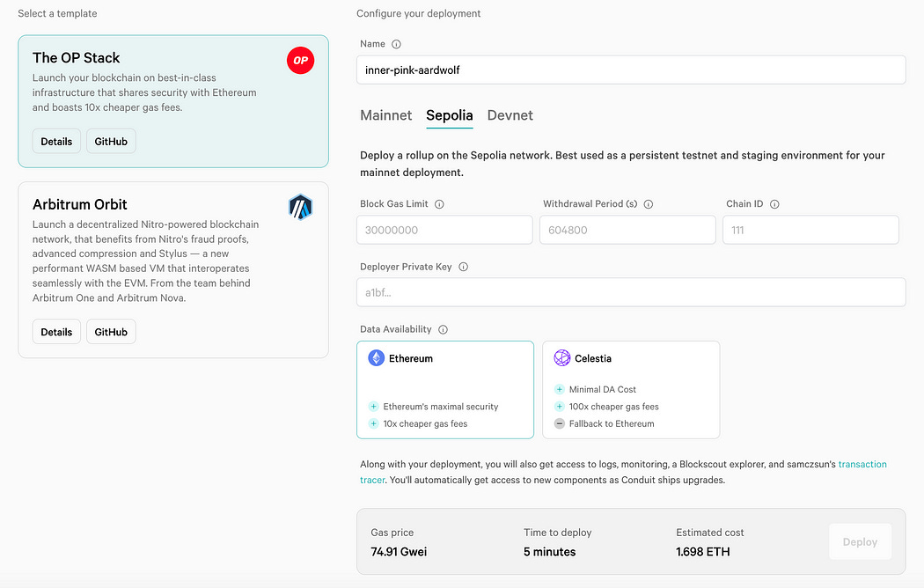Click the 'Configure your deployment' heading

tap(418, 13)
